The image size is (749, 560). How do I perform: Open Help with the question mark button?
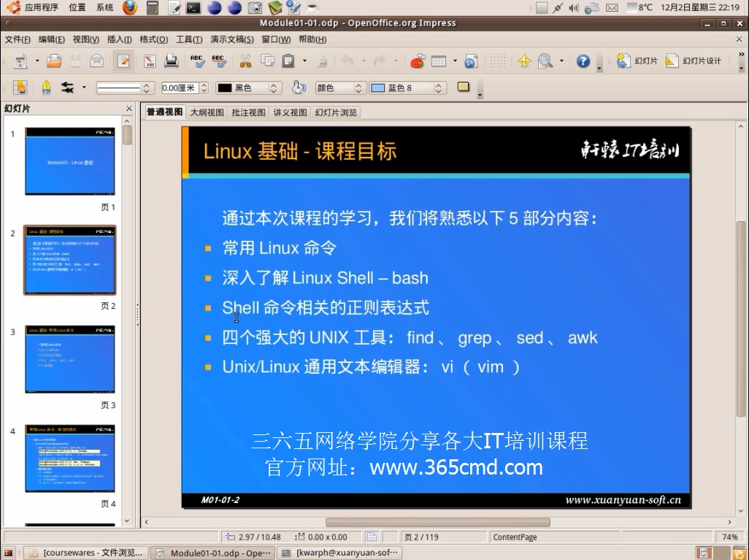click(x=584, y=61)
